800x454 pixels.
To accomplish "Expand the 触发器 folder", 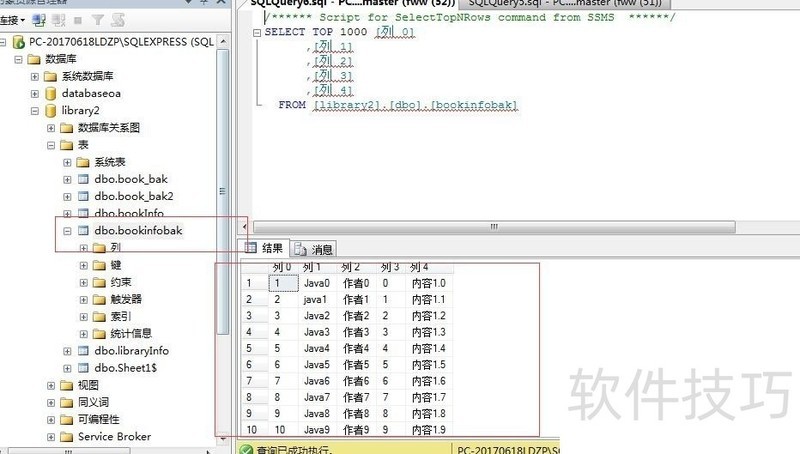I will click(x=84, y=299).
